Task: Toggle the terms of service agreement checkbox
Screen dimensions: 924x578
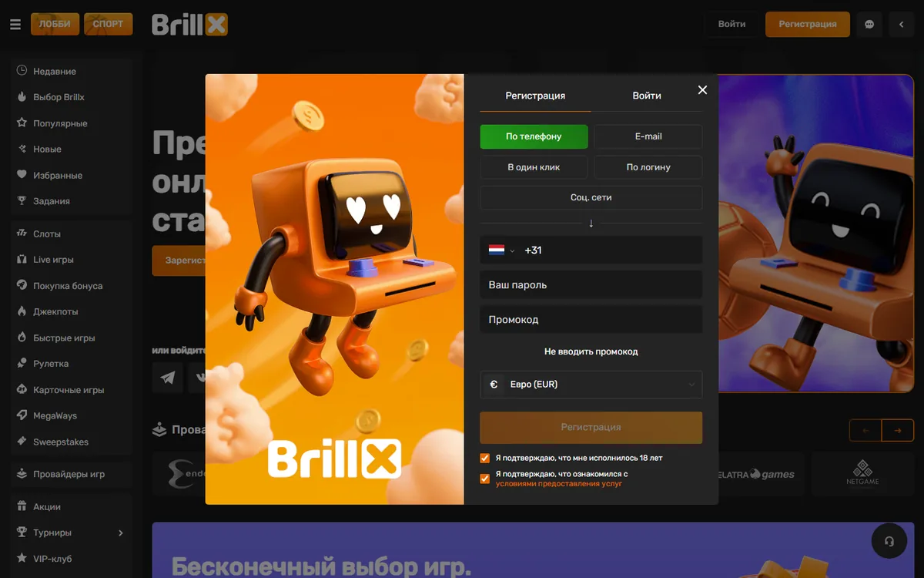Action: click(485, 479)
